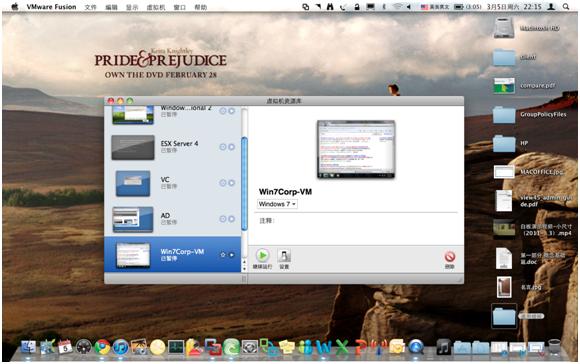580x364 pixels.
Task: Select MACOFFICE.jpg file on desktop
Action: [x=504, y=172]
